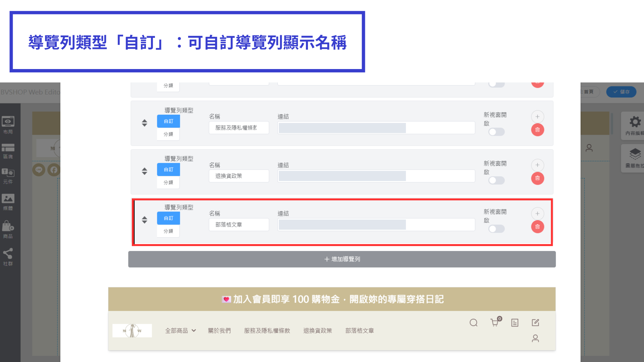Toggle 新視窗開啟 for 退換貨政策 row
This screenshot has width=644, height=362.
pos(496,180)
